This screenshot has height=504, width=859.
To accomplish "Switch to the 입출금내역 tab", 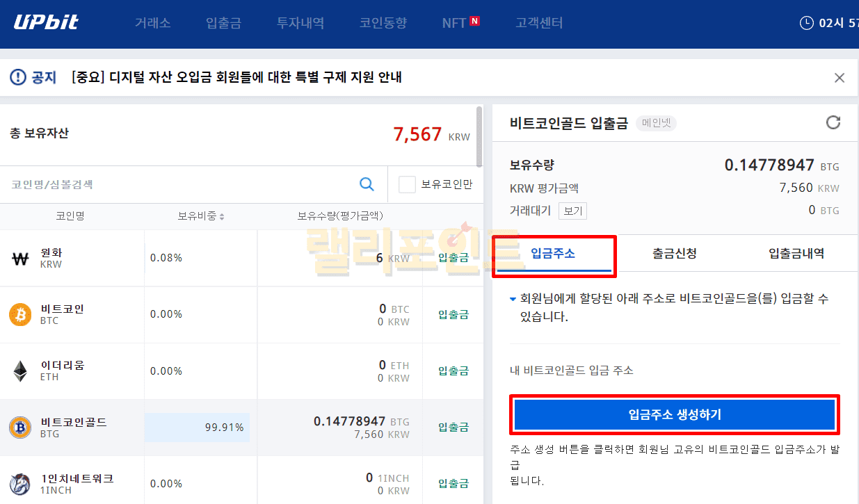I will [x=796, y=254].
